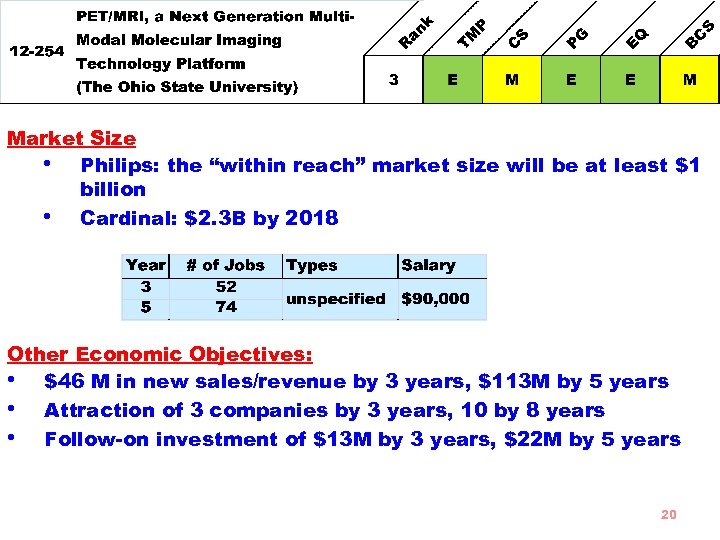Click the 'Salary' table header
Screen dimensions: 720x540
[442, 266]
